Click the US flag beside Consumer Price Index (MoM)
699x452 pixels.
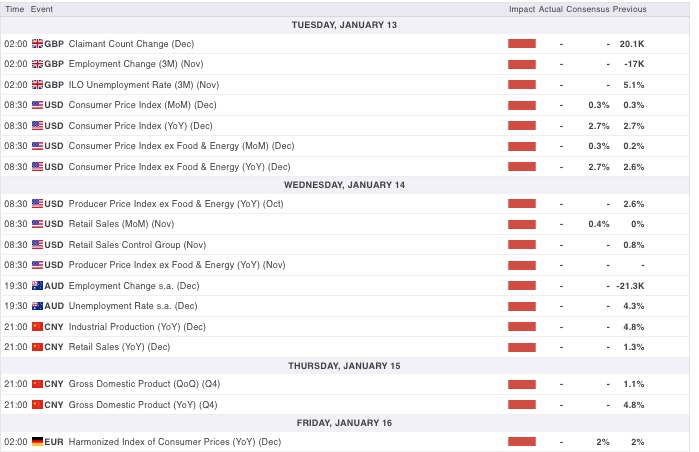point(37,105)
